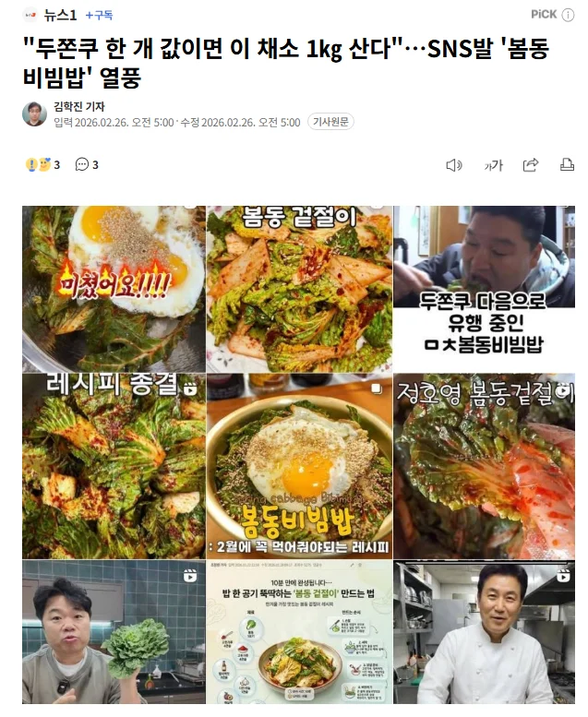The width and height of the screenshot is (588, 717).
Task: Open the comments speech bubble icon
Action: click(x=82, y=164)
